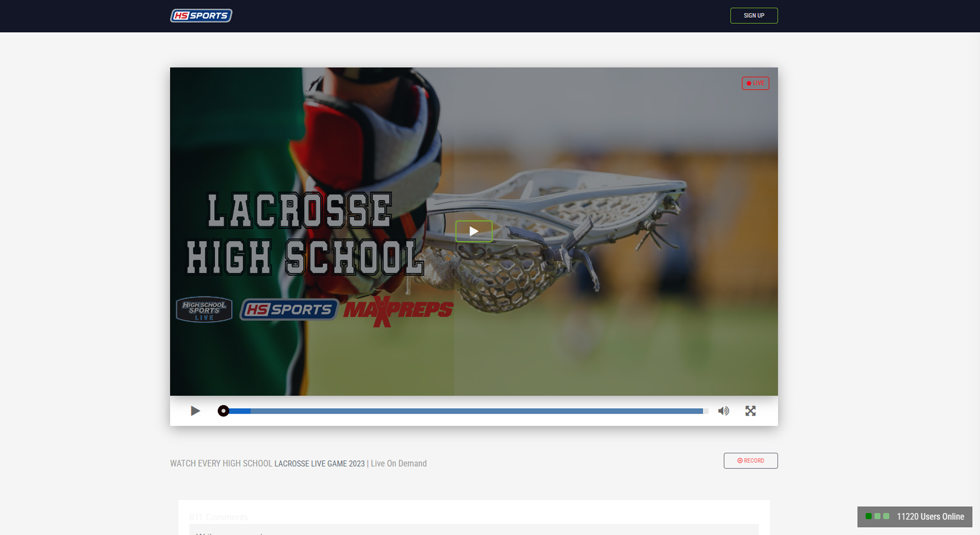Click the black seek handle on progress bar
Screen dimensions: 980x535
(223, 411)
